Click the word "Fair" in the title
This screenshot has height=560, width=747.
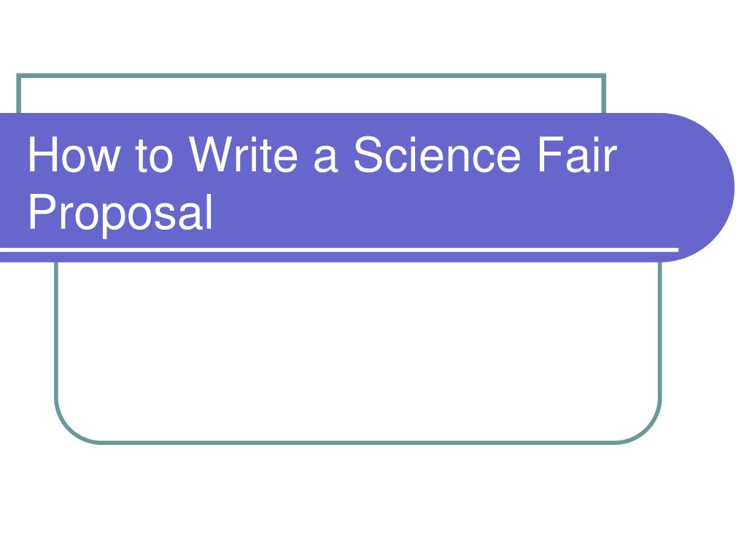(x=577, y=155)
